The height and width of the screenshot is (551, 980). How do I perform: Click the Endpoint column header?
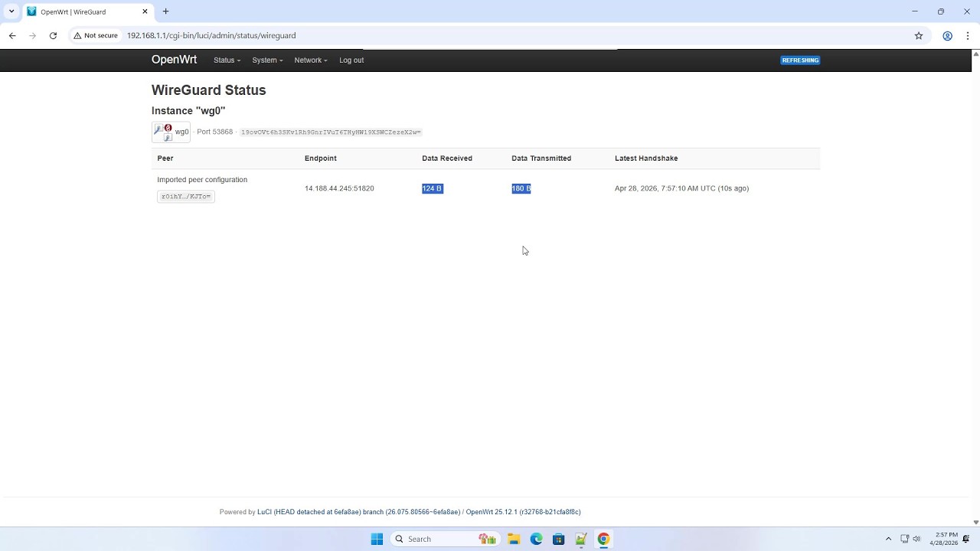click(x=320, y=158)
